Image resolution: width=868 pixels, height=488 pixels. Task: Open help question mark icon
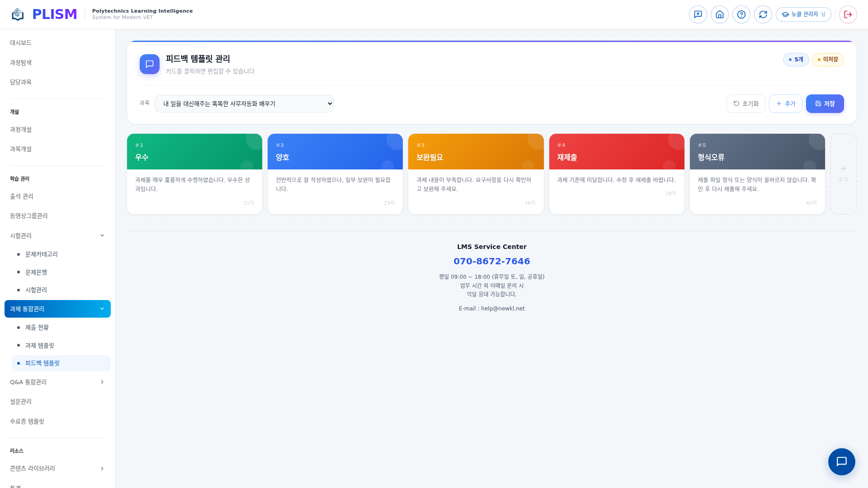(741, 14)
